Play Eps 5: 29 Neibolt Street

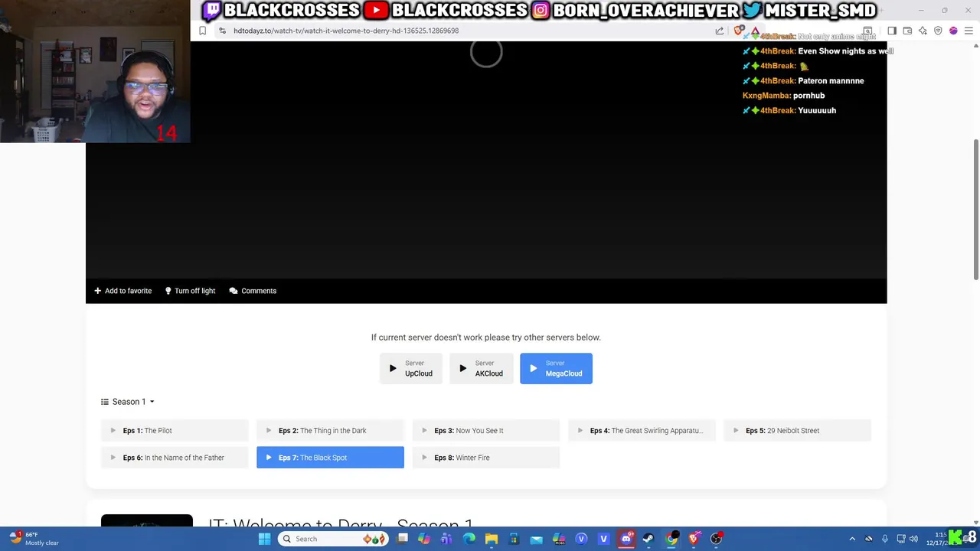pos(798,430)
